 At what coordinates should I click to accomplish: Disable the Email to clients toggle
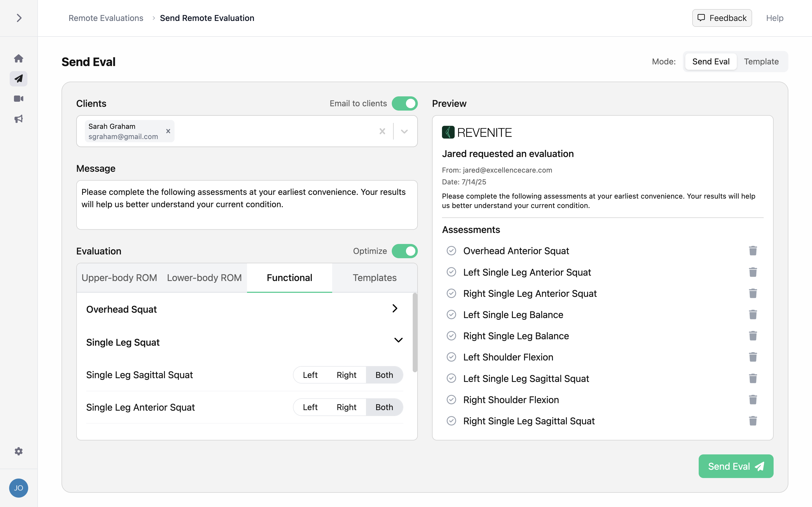click(x=405, y=103)
